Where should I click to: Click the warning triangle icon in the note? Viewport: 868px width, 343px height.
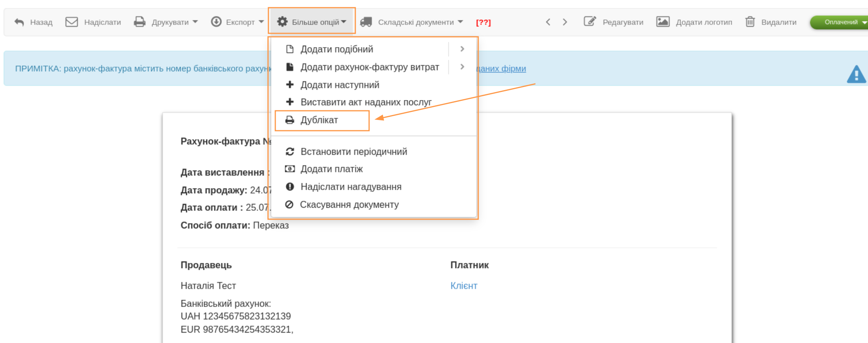tap(856, 74)
